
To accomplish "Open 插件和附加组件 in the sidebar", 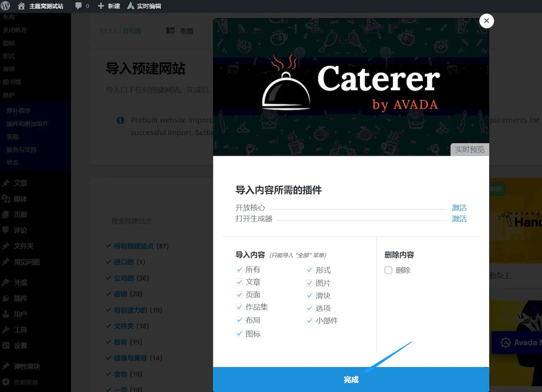I will (x=27, y=124).
